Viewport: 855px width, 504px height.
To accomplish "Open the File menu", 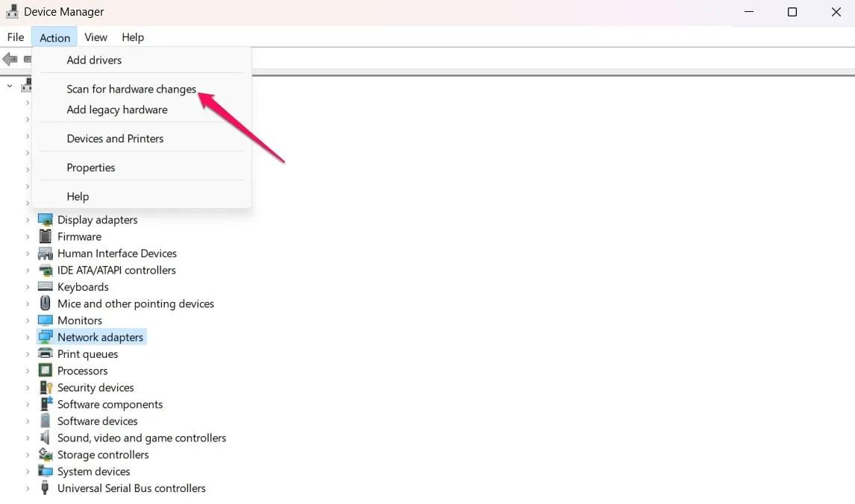I will [x=15, y=37].
